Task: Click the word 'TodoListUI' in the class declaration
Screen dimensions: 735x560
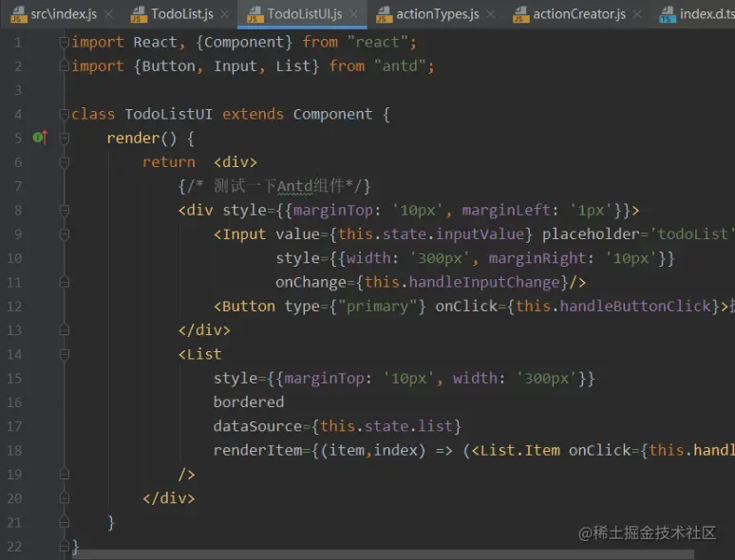Action: (x=168, y=114)
